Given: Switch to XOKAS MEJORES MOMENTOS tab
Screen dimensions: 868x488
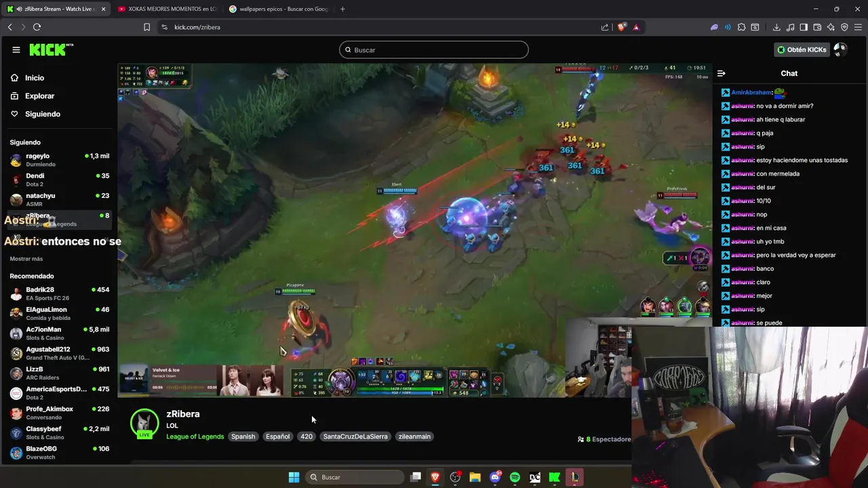Looking at the screenshot, I should (x=166, y=9).
